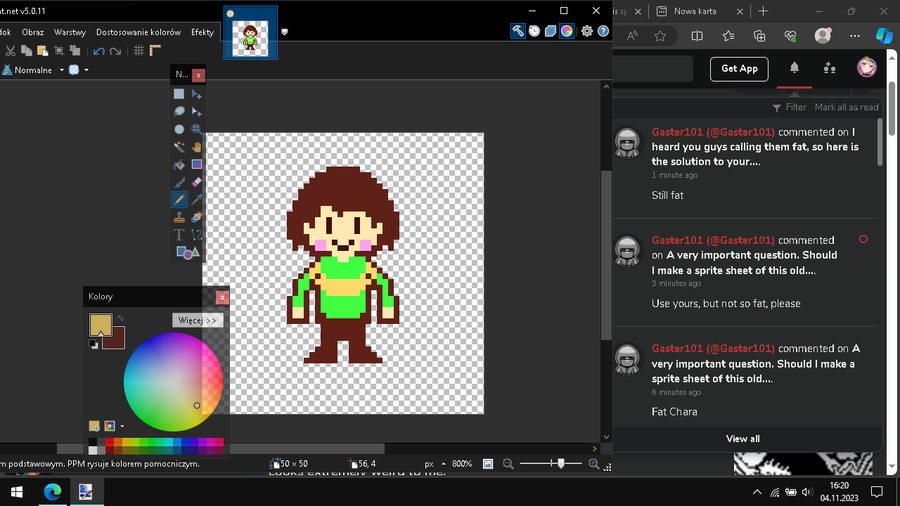Click the Copy icon in toolbar

click(26, 51)
